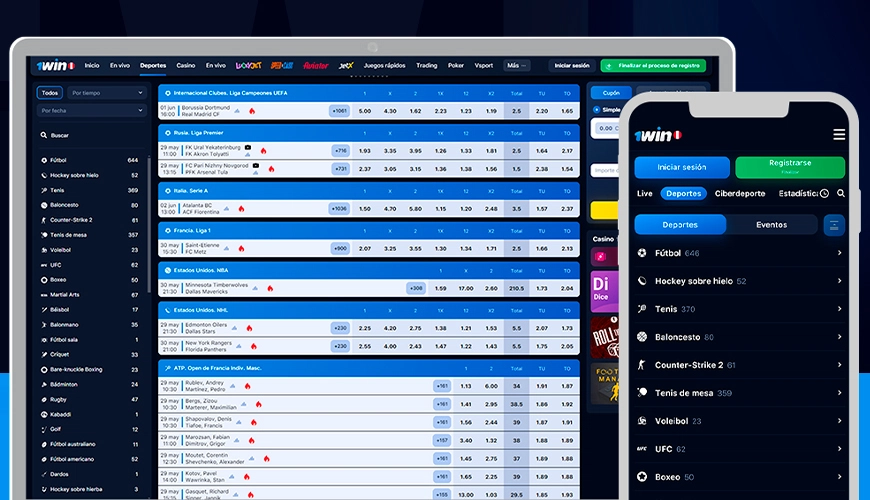This screenshot has height=500, width=870.
Task: Tap the clock history icon on the phone
Action: (825, 193)
